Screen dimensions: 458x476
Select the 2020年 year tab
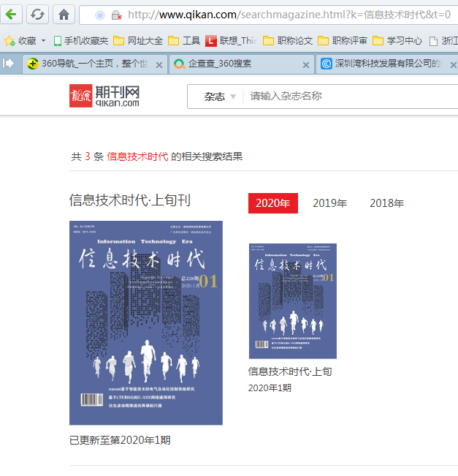pyautogui.click(x=273, y=203)
